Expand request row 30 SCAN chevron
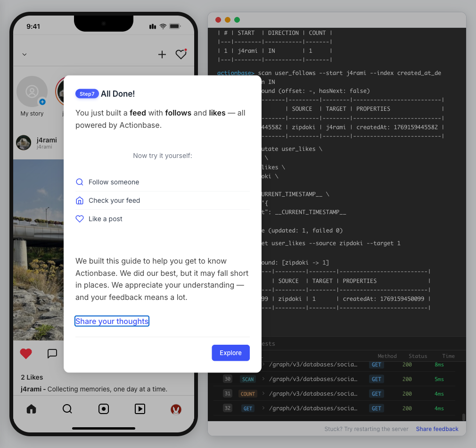Viewport: 476px width, 448px height. point(263,379)
